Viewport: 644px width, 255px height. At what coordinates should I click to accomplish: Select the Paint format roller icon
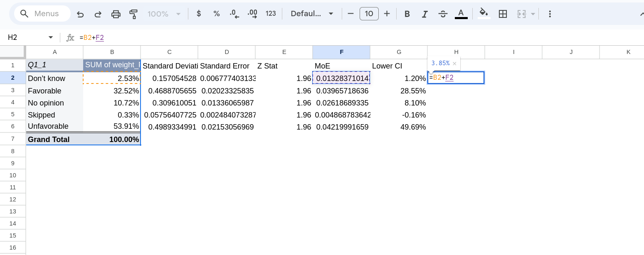133,14
